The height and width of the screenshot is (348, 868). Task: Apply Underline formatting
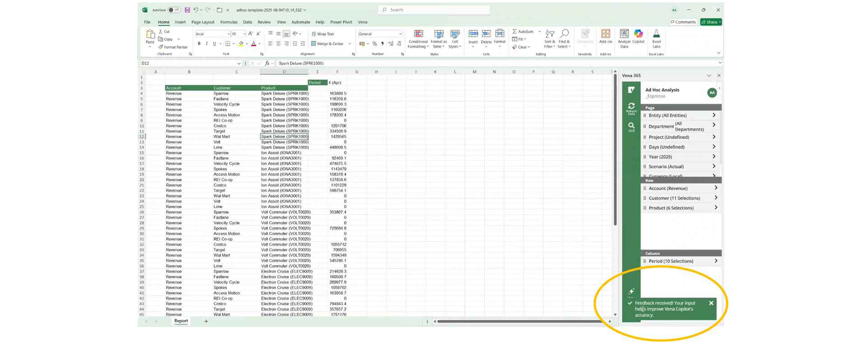coord(214,44)
